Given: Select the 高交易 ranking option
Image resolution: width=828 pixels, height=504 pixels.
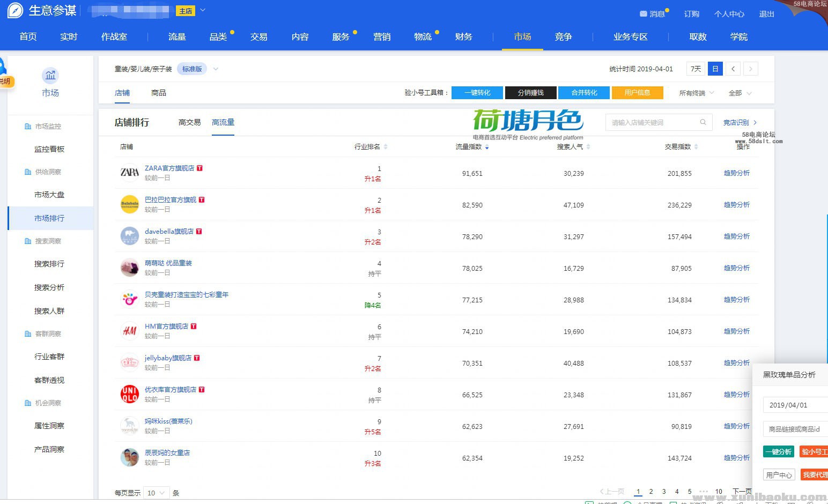Looking at the screenshot, I should coord(189,122).
